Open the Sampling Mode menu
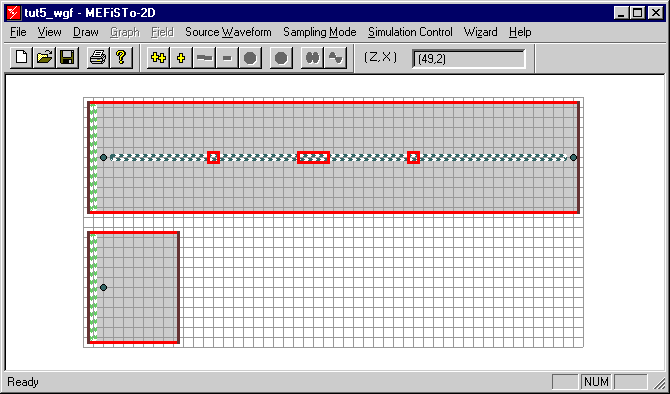 pos(320,32)
